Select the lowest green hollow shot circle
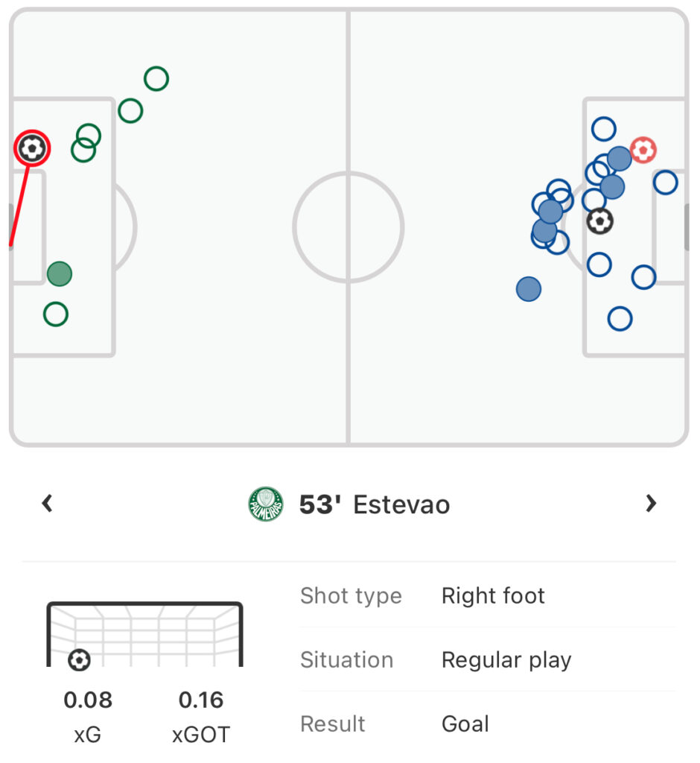The image size is (700, 763). 55,314
